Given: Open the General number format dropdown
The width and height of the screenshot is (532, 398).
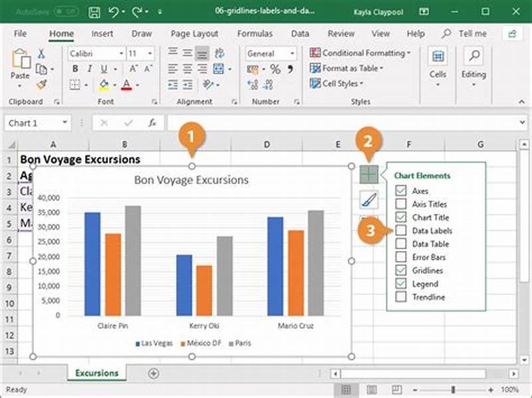Looking at the screenshot, I should click(x=293, y=53).
